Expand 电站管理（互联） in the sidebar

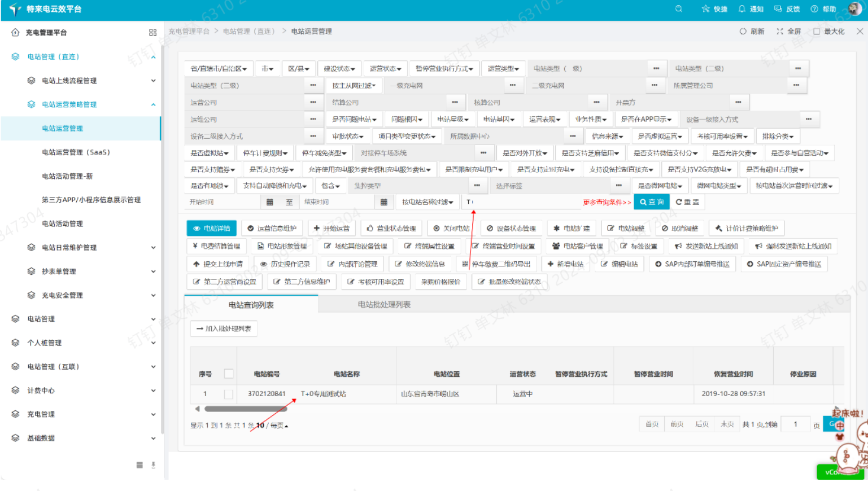point(85,367)
